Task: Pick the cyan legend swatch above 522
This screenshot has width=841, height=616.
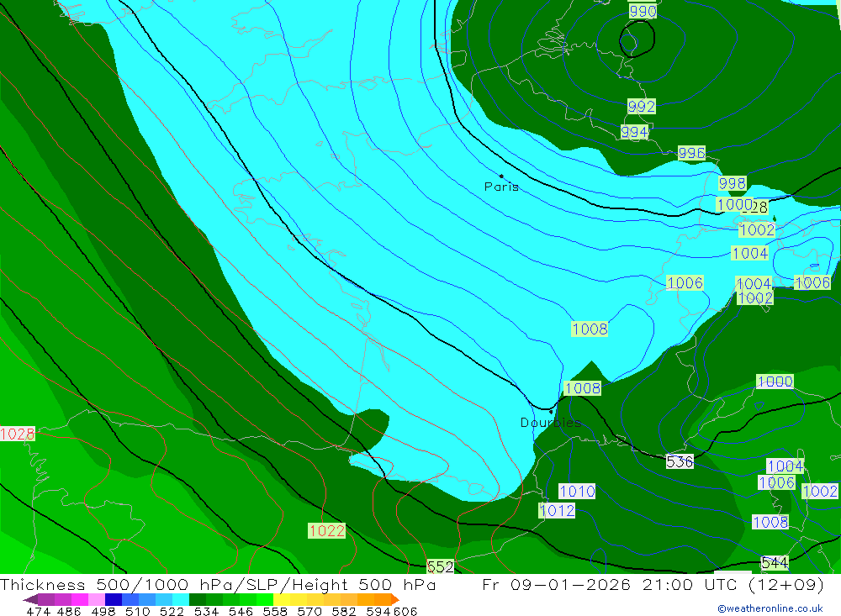Action: pyautogui.click(x=181, y=599)
